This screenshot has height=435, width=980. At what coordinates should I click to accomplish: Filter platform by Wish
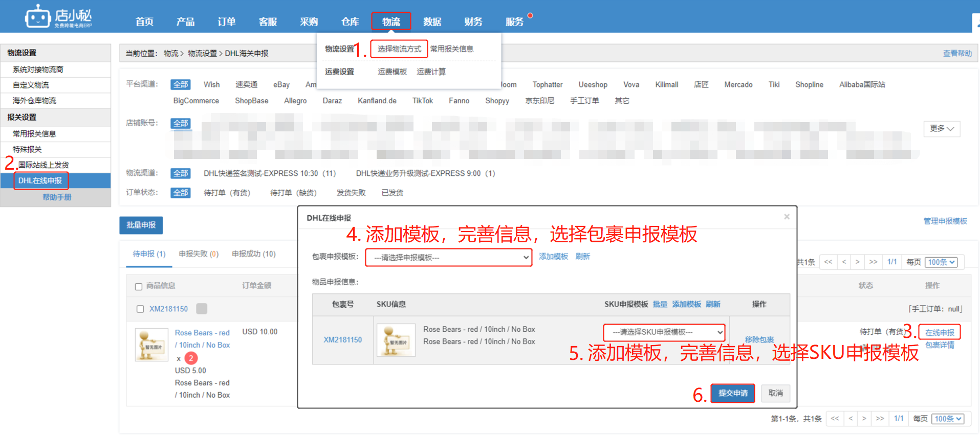[211, 85]
